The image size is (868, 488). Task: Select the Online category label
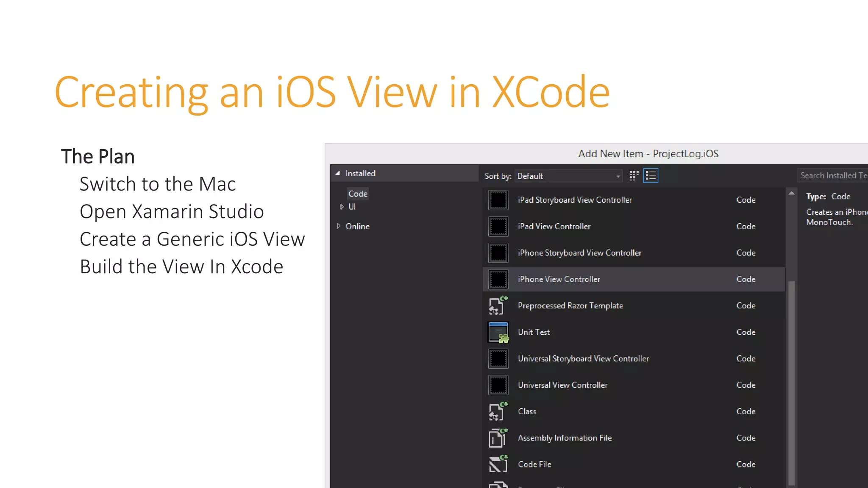click(358, 226)
